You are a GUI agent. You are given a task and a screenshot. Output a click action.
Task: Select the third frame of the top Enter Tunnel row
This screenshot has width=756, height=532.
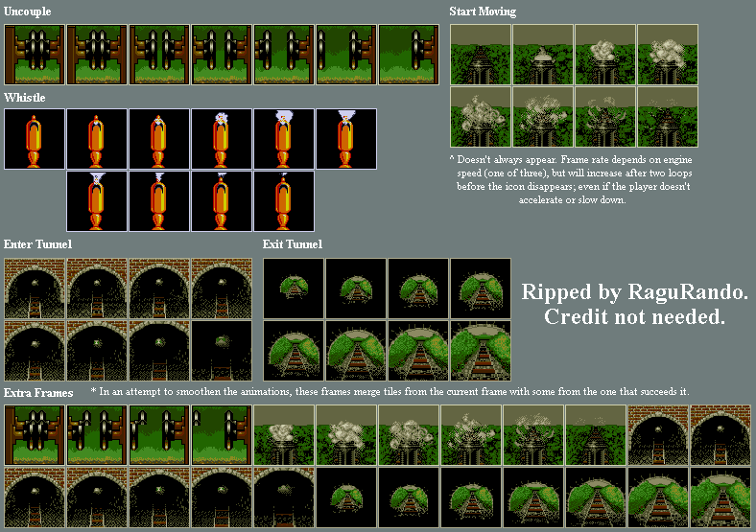point(159,289)
